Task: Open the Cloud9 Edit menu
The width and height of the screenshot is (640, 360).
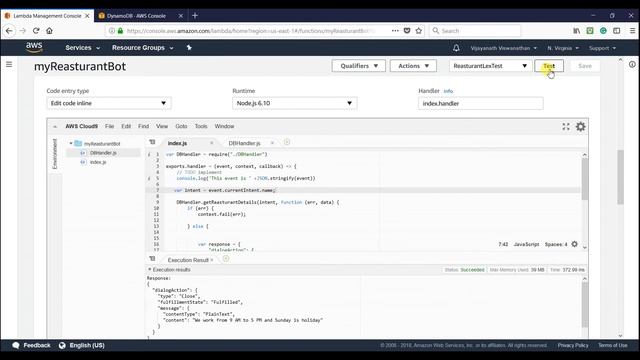Action: pos(126,127)
